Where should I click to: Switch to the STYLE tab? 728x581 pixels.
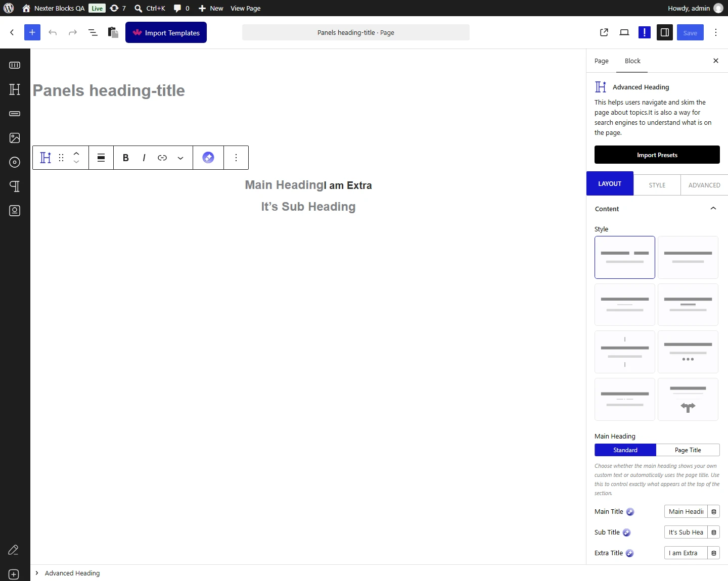[657, 185]
